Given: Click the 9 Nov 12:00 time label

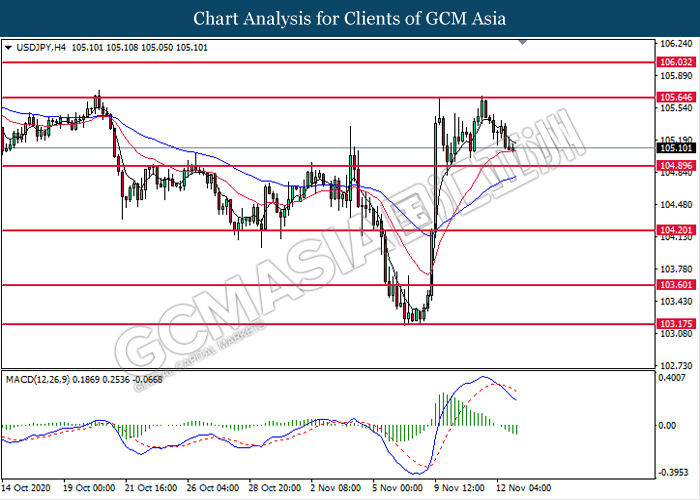Looking at the screenshot, I should (460, 488).
